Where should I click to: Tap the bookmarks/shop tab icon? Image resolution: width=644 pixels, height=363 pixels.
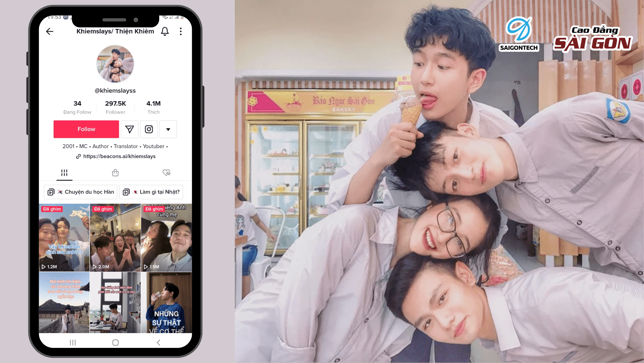(115, 173)
